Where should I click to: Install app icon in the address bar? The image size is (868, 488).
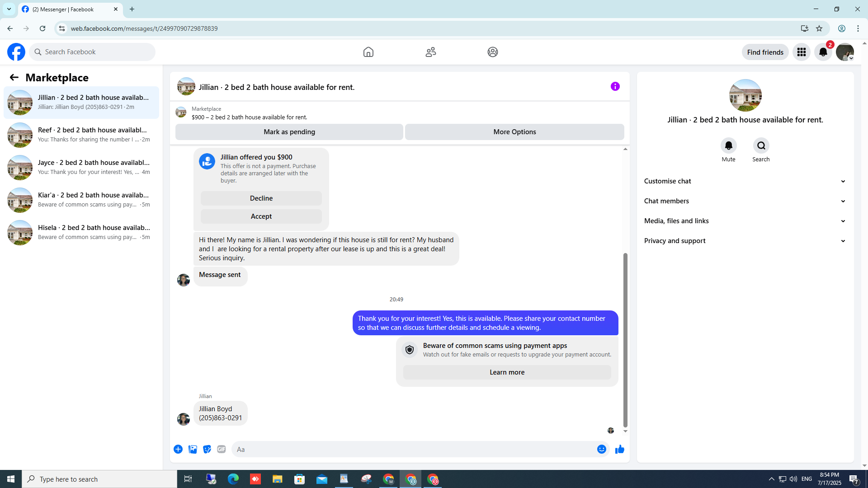[x=805, y=28]
